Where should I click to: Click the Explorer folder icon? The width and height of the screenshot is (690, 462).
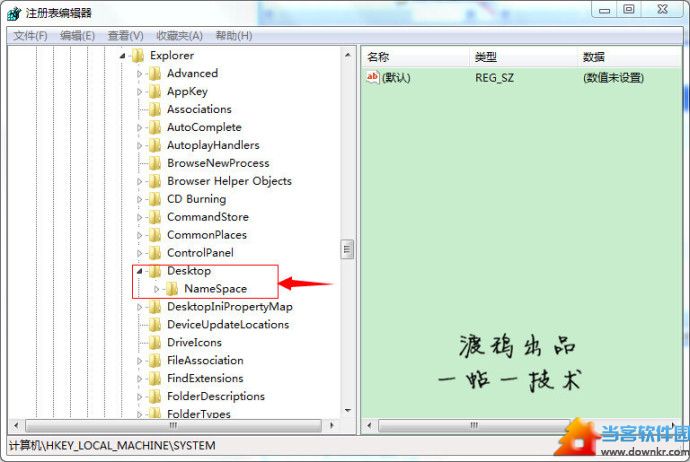point(138,55)
